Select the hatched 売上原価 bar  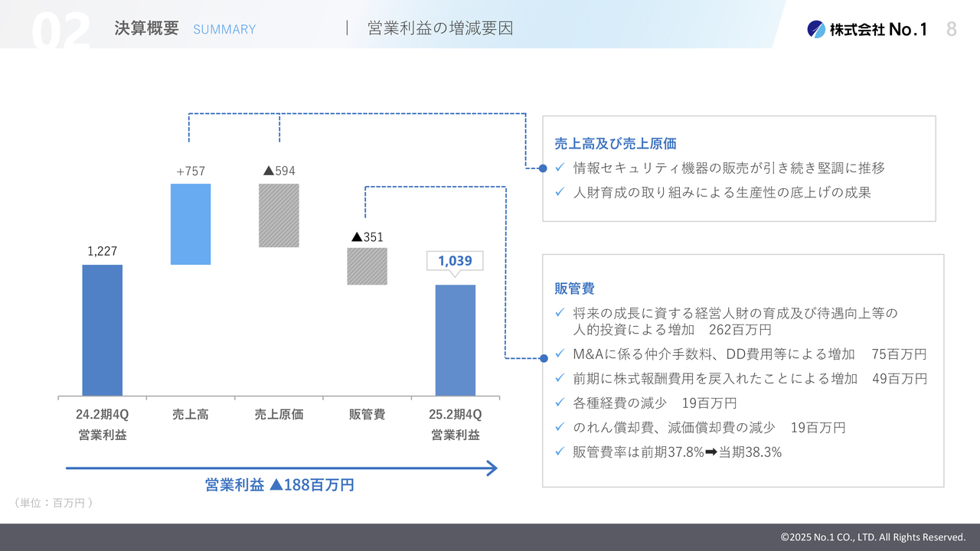(x=279, y=215)
